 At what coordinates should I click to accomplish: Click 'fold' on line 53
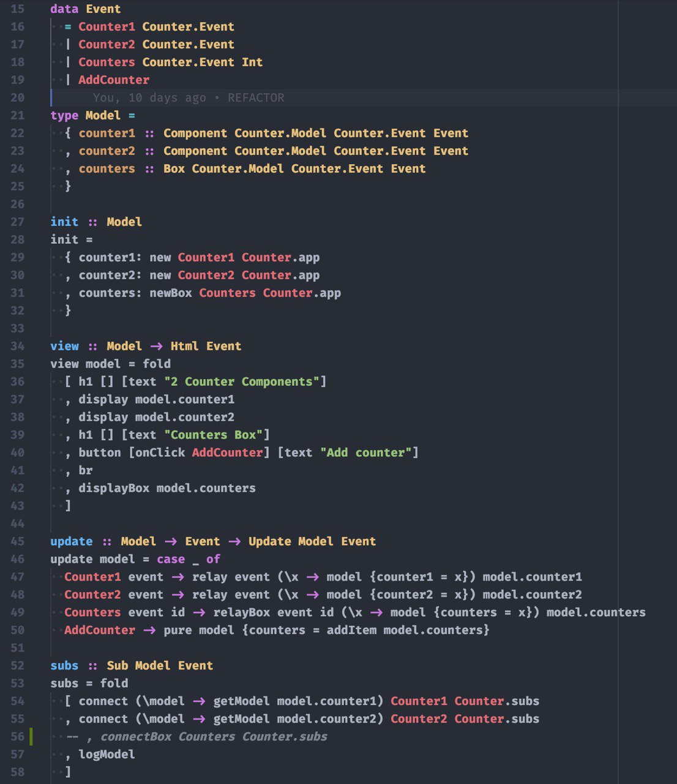(x=114, y=684)
